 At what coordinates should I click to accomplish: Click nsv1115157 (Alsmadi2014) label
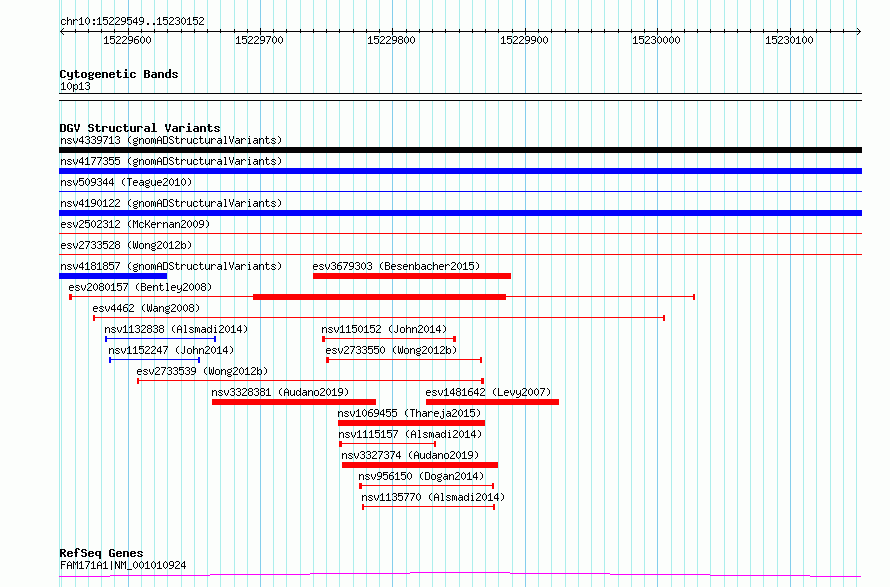click(x=410, y=434)
